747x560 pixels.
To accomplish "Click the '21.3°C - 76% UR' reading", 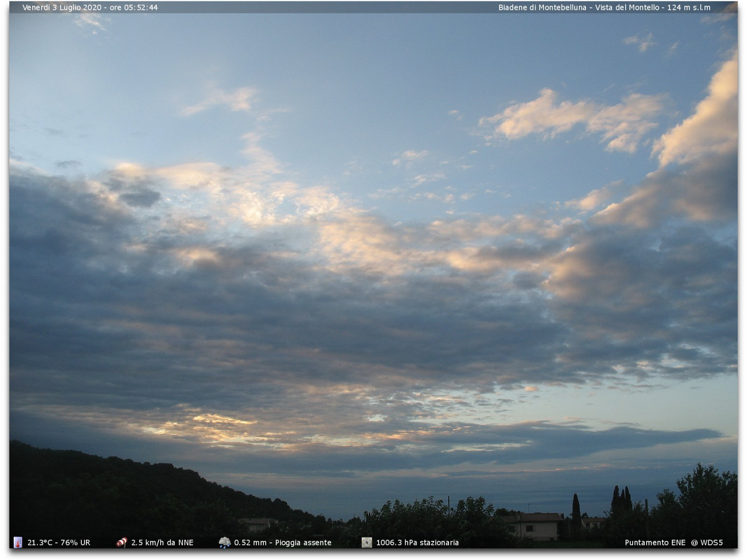I will click(59, 543).
